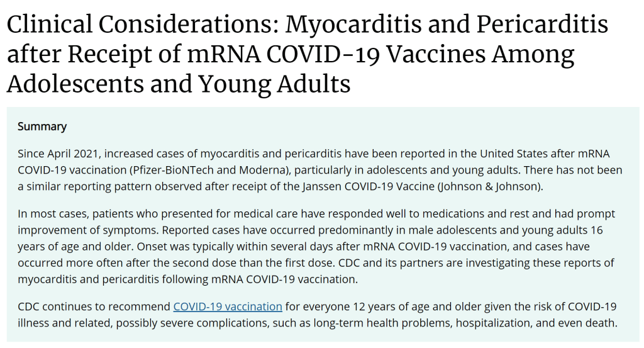Screen dimensions: 644x348
Task: Click the Summary heading
Action: coord(42,126)
